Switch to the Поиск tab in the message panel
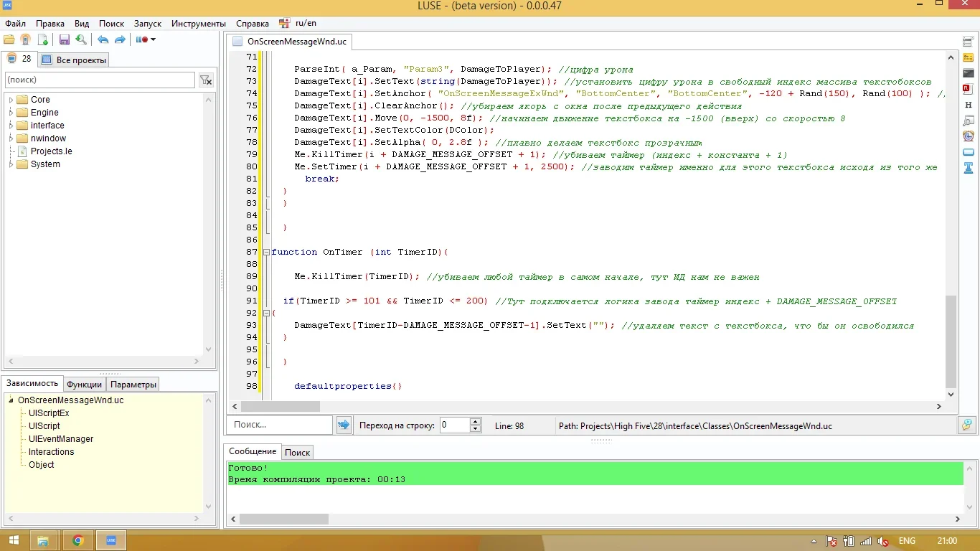Image resolution: width=980 pixels, height=551 pixels. point(297,452)
